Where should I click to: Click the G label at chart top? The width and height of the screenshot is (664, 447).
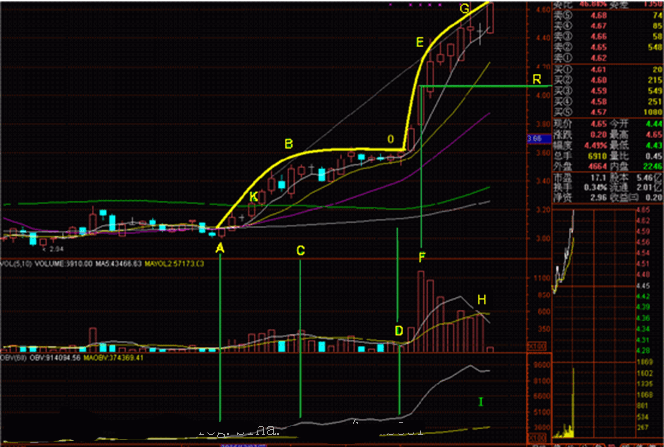point(464,9)
